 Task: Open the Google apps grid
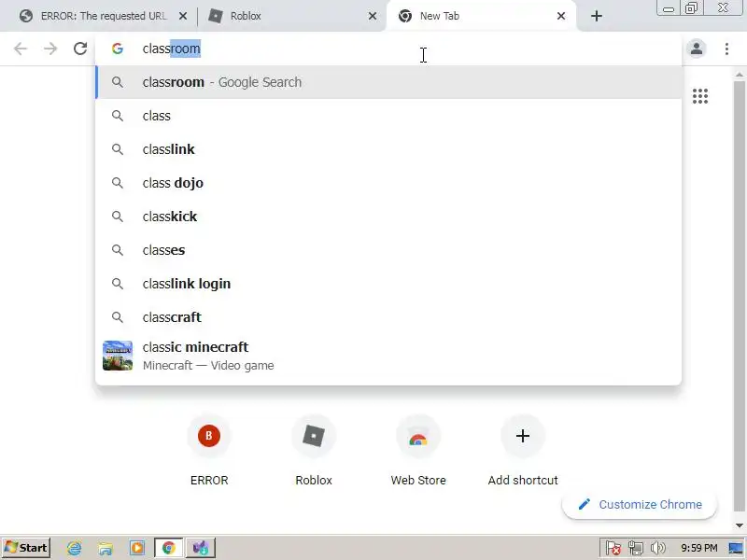699,96
